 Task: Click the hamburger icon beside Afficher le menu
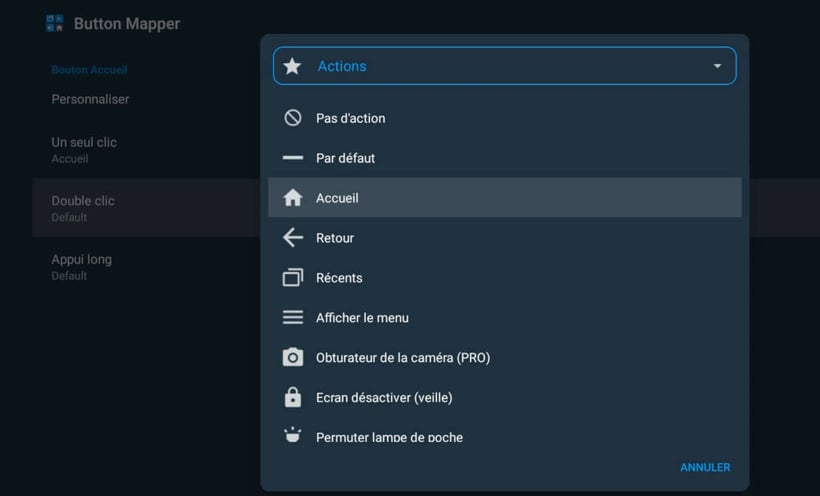293,317
